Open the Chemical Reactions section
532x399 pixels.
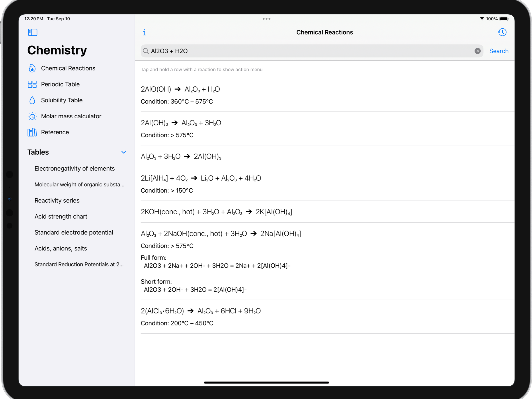point(68,68)
